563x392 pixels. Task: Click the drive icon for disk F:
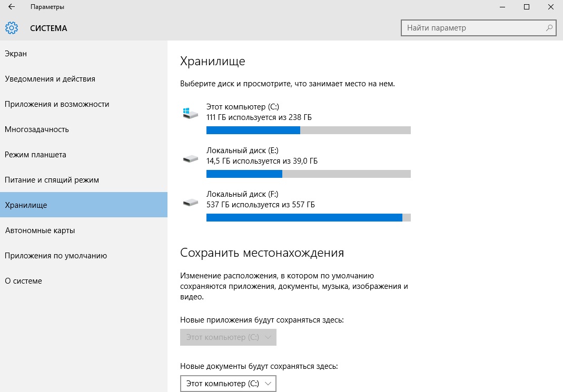[x=190, y=203]
